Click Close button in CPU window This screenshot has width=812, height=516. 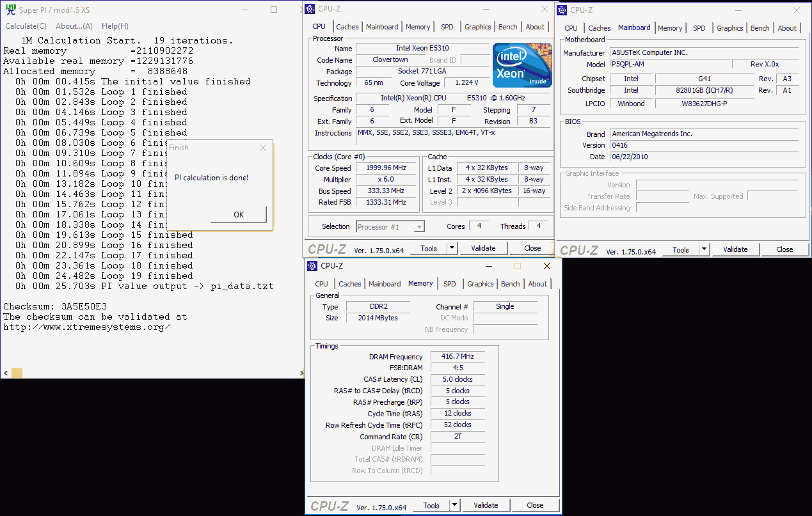[532, 248]
